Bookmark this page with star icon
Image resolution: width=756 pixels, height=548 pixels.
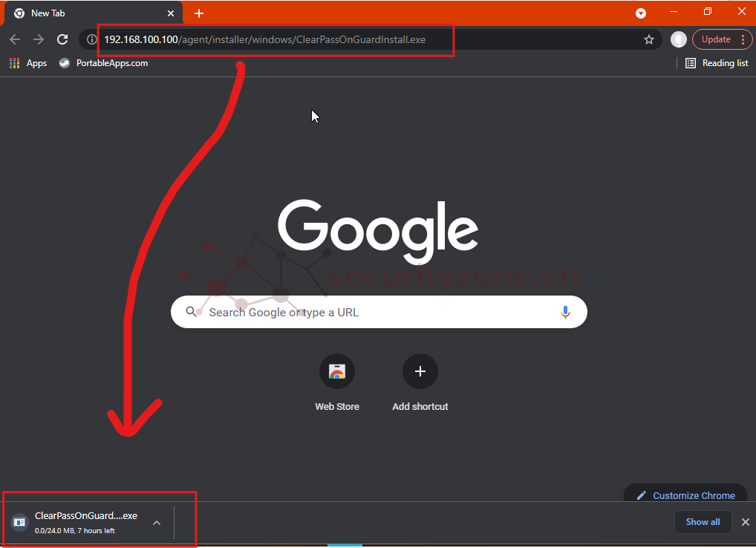648,39
